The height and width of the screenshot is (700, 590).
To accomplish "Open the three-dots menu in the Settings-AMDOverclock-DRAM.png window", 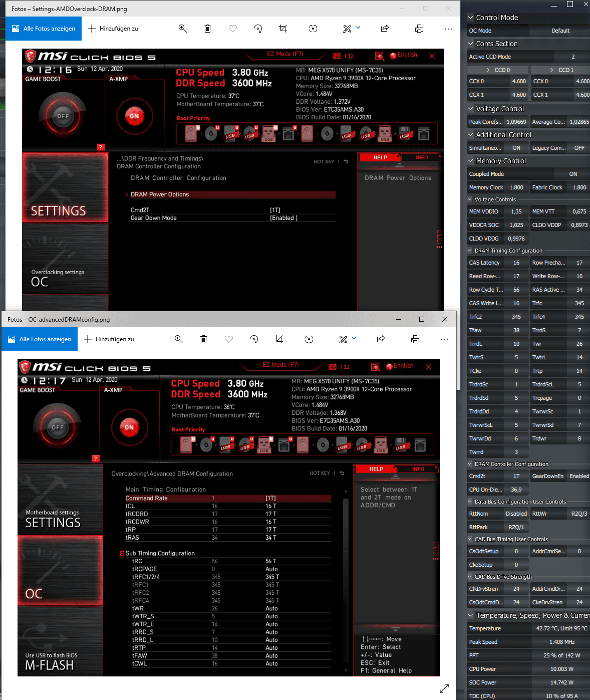I will click(x=448, y=29).
